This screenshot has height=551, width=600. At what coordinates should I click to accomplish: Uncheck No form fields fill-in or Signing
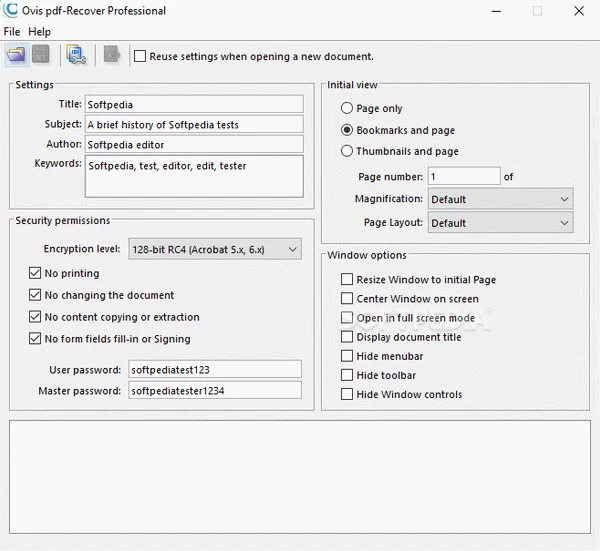(35, 339)
